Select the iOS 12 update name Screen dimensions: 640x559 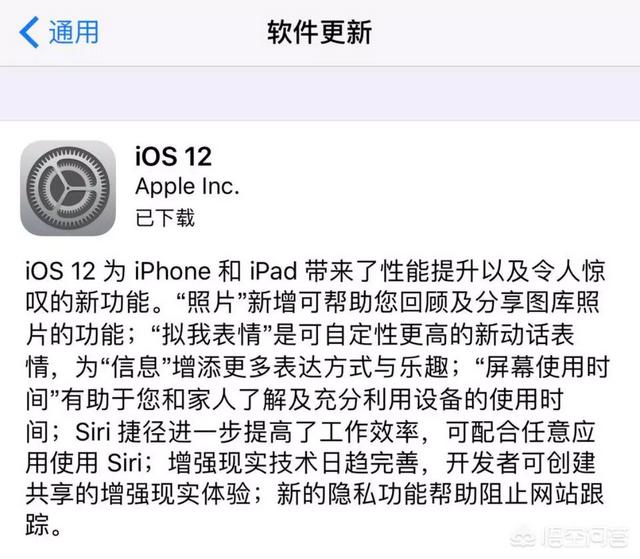pyautogui.click(x=173, y=157)
